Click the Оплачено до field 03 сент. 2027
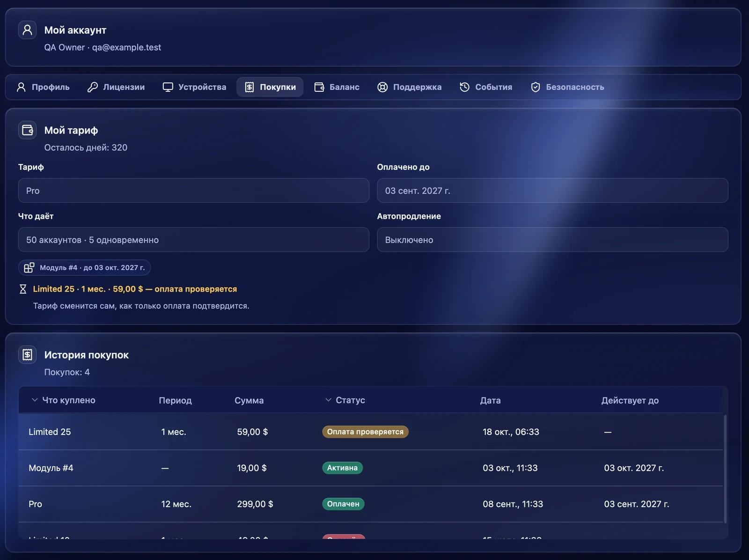749x560 pixels. click(x=552, y=191)
